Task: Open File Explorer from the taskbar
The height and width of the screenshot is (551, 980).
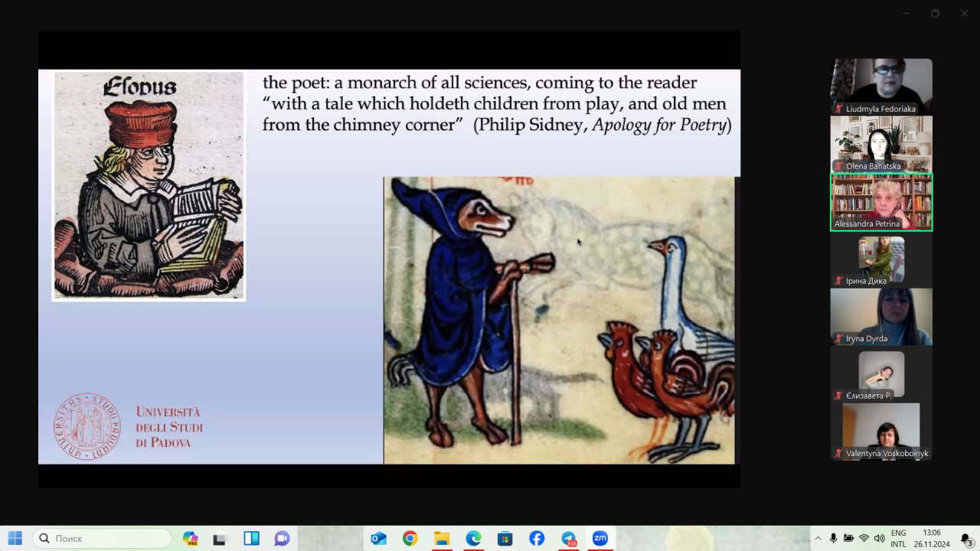Action: (x=442, y=539)
